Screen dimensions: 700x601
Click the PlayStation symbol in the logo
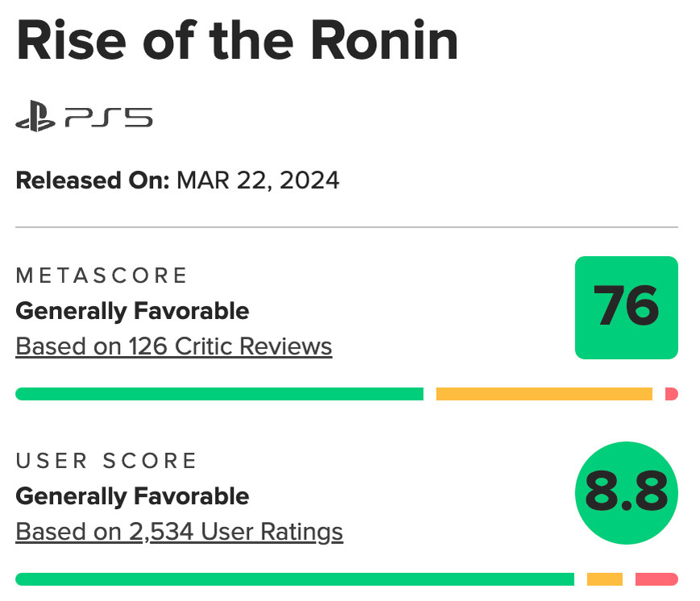35,119
